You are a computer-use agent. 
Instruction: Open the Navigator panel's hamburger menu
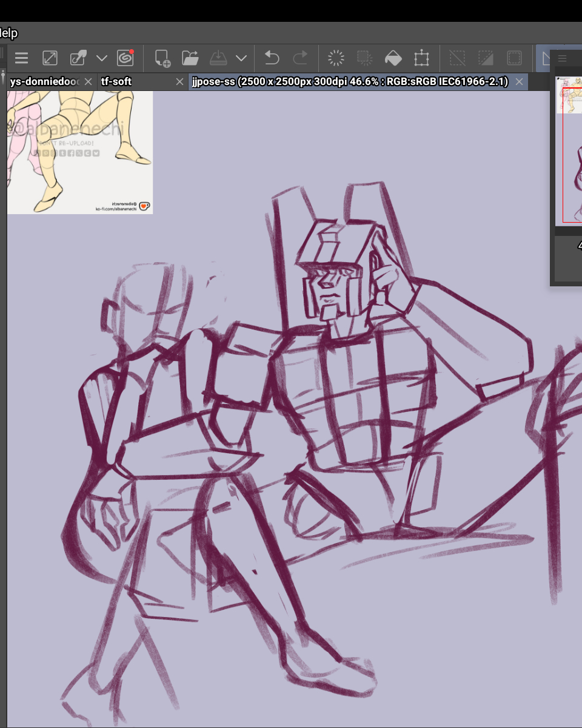[x=562, y=58]
